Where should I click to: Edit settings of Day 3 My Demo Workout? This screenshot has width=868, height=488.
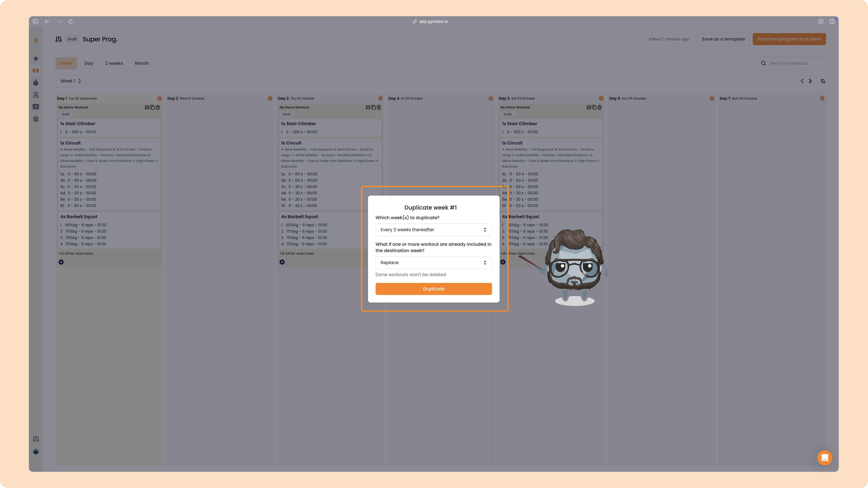(x=368, y=107)
